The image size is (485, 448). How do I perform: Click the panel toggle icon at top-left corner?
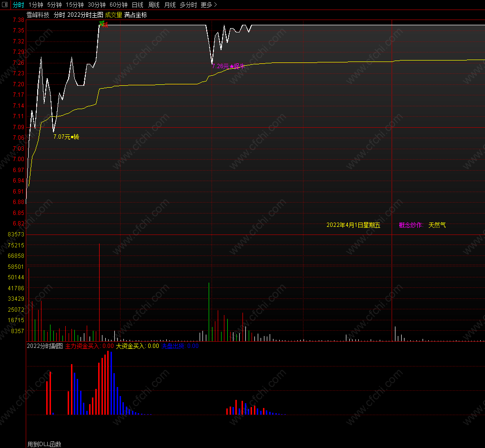(5, 5)
